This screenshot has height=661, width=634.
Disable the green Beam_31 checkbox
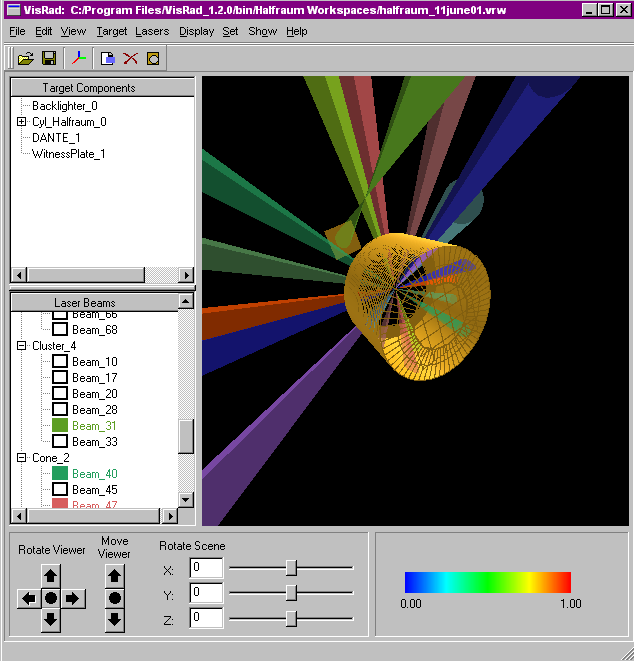60,426
